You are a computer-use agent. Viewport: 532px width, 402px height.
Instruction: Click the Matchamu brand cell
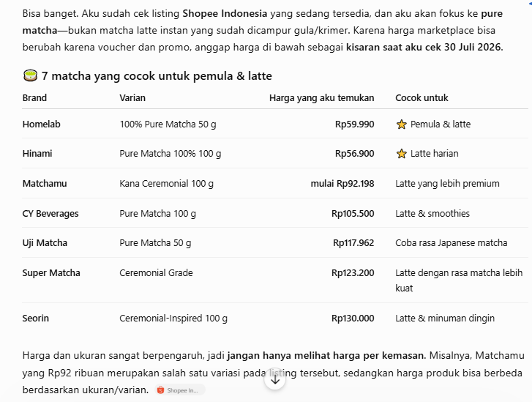[x=45, y=183]
